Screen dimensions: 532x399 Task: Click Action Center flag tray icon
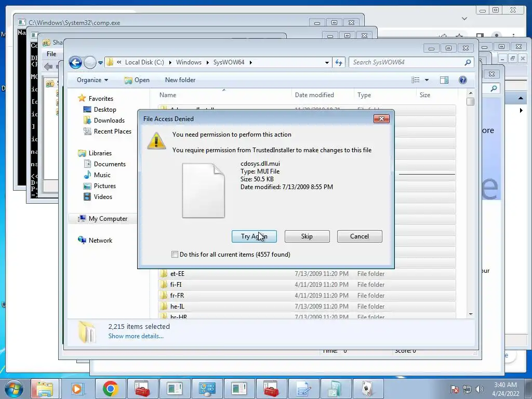[x=455, y=389]
